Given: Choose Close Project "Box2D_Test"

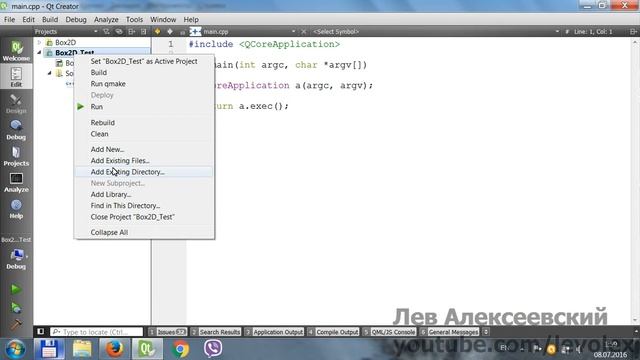Looking at the screenshot, I should (x=144, y=217).
